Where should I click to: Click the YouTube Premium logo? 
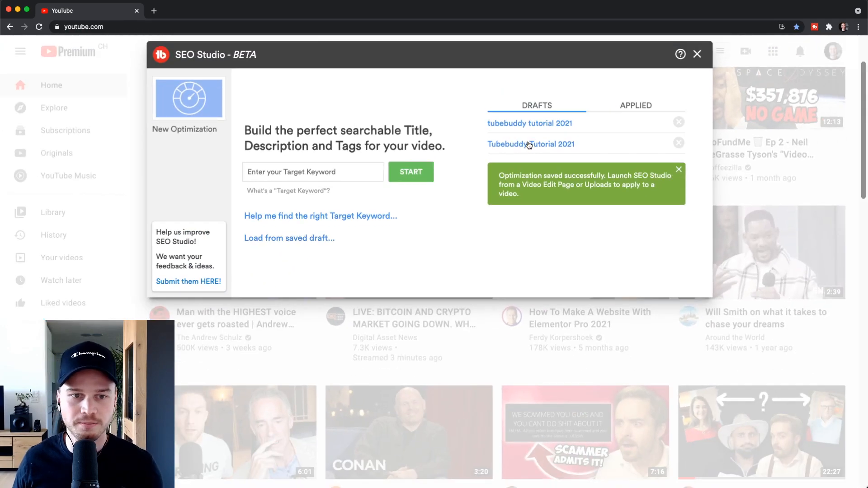click(68, 52)
